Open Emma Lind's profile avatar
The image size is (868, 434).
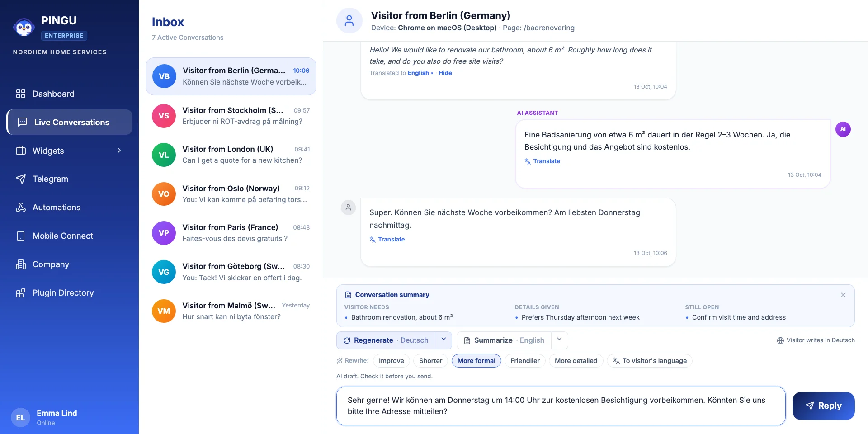[20, 417]
